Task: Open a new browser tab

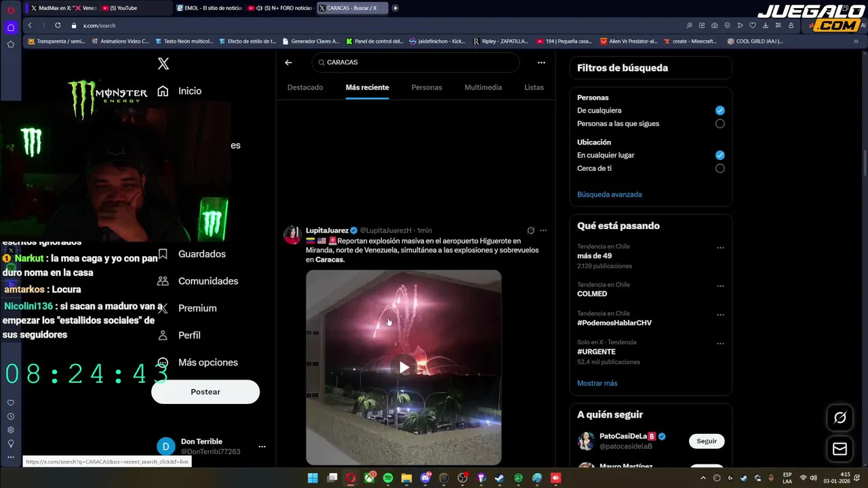Action: (395, 8)
